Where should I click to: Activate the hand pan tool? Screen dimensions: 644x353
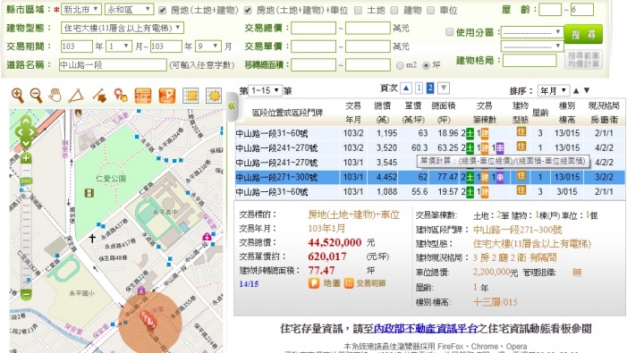point(55,96)
